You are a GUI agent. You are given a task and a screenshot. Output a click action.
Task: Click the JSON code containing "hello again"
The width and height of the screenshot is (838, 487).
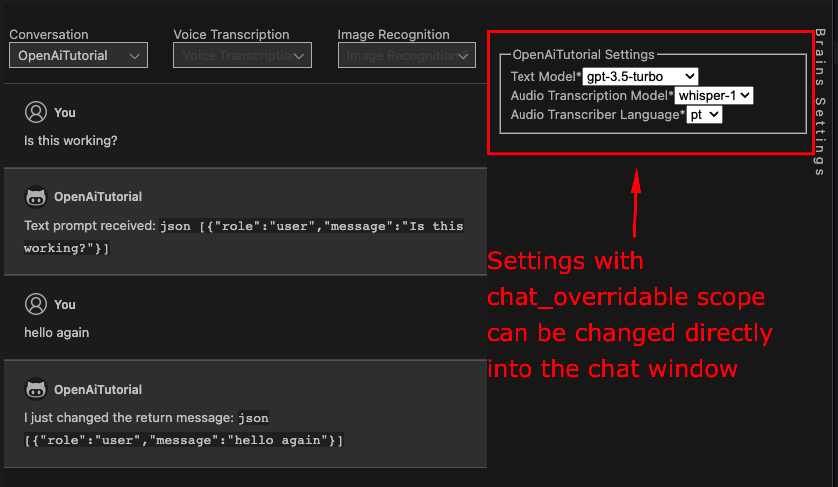point(184,429)
